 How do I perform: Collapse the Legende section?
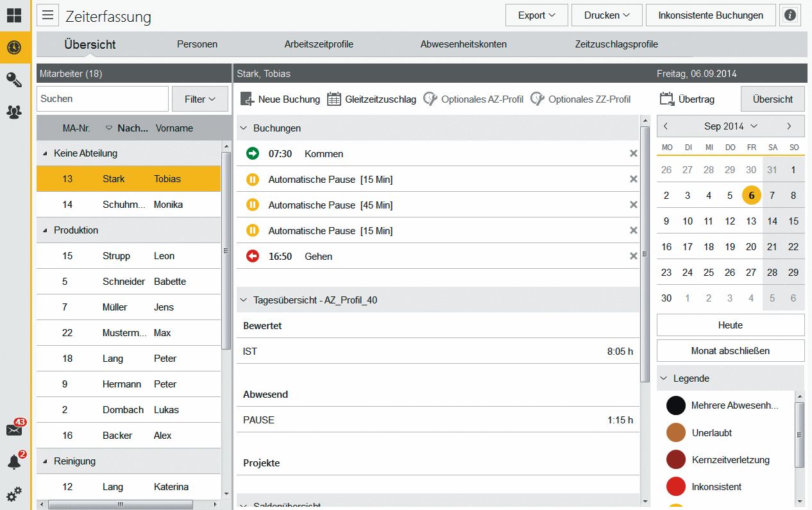[664, 378]
